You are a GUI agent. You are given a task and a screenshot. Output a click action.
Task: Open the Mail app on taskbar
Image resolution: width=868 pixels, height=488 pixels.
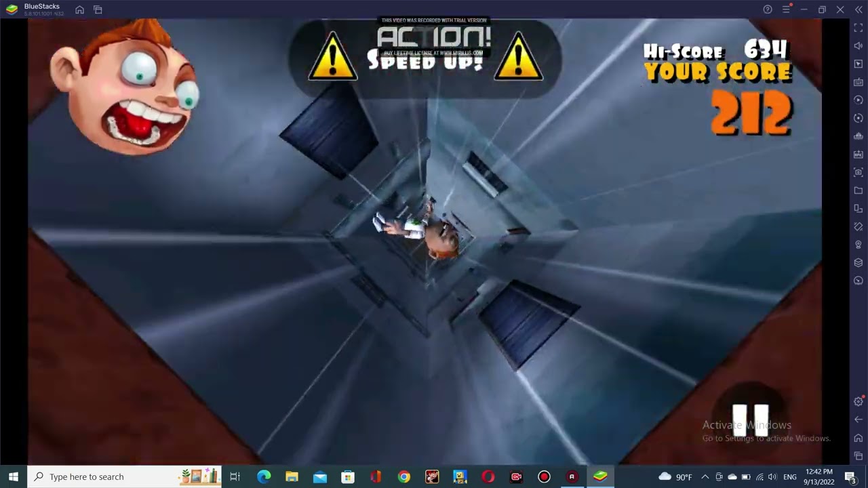pos(319,476)
